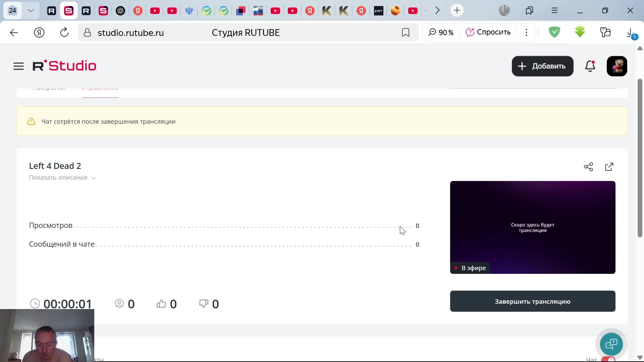644x362 pixels.
Task: Reload the page
Action: [64, 33]
